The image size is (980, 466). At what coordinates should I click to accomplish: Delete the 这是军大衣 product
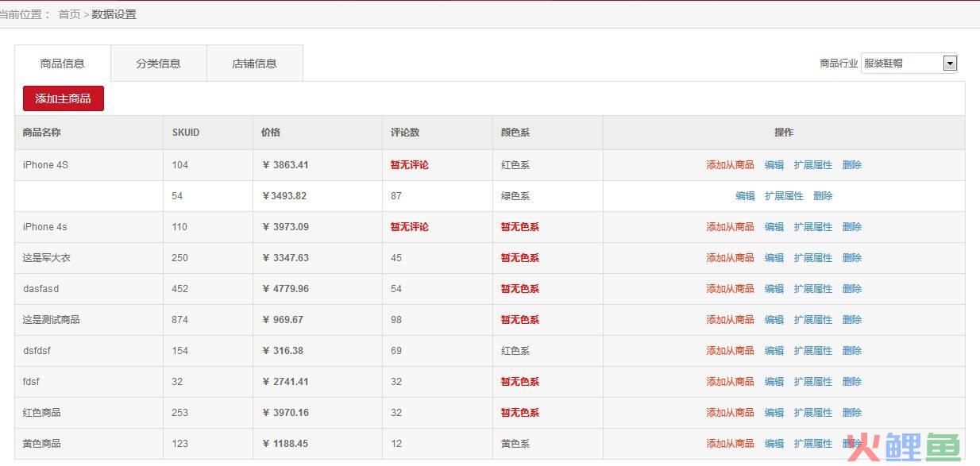click(852, 258)
